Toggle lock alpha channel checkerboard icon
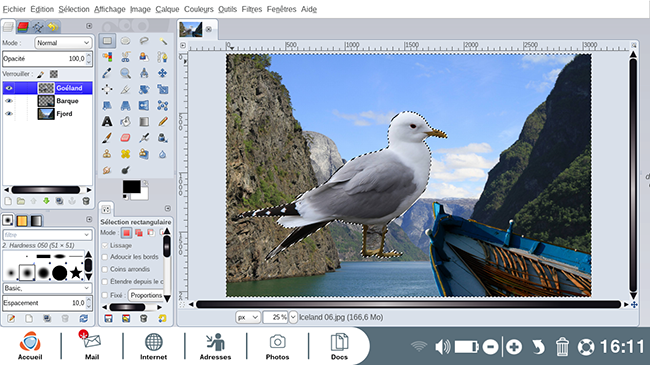Viewport: 650px width, 365px height. coord(53,74)
